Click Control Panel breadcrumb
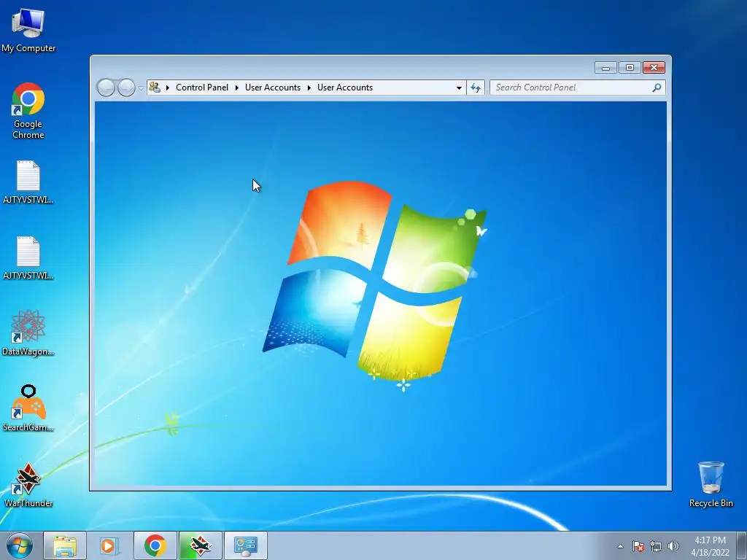The width and height of the screenshot is (747, 560). point(202,87)
